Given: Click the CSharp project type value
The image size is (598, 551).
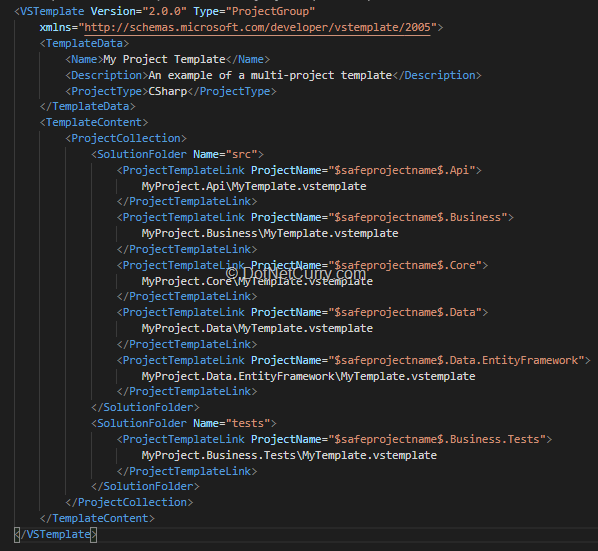Looking at the screenshot, I should 168,92.
